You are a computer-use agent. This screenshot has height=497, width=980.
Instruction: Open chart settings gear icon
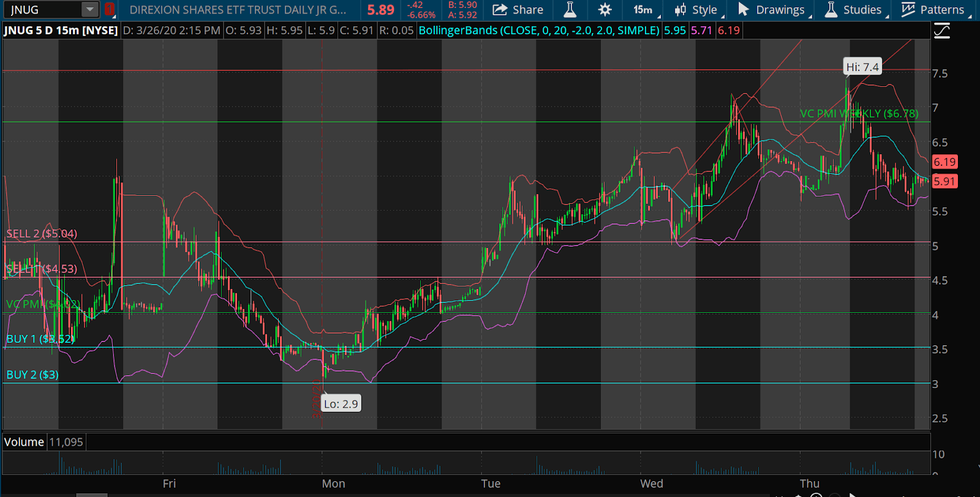pos(605,10)
